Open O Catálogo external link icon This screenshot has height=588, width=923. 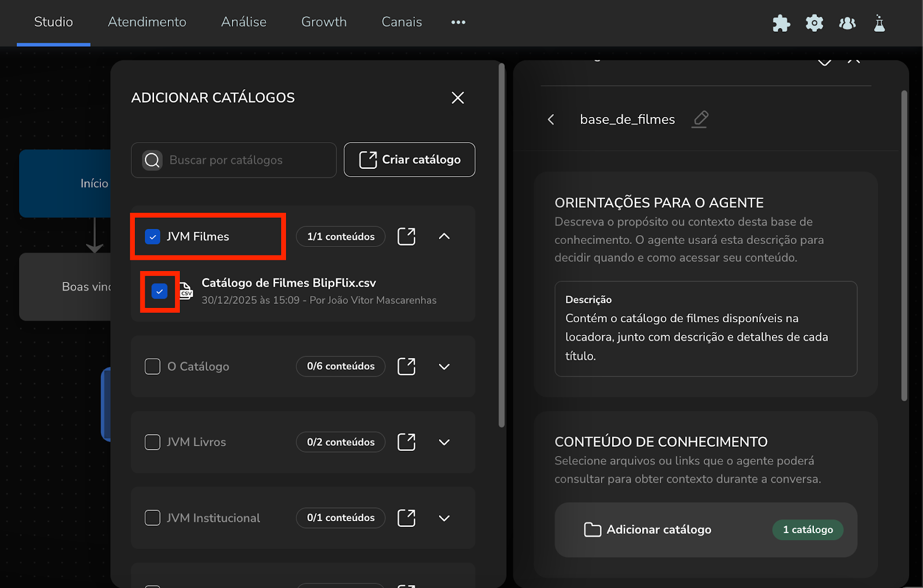406,367
